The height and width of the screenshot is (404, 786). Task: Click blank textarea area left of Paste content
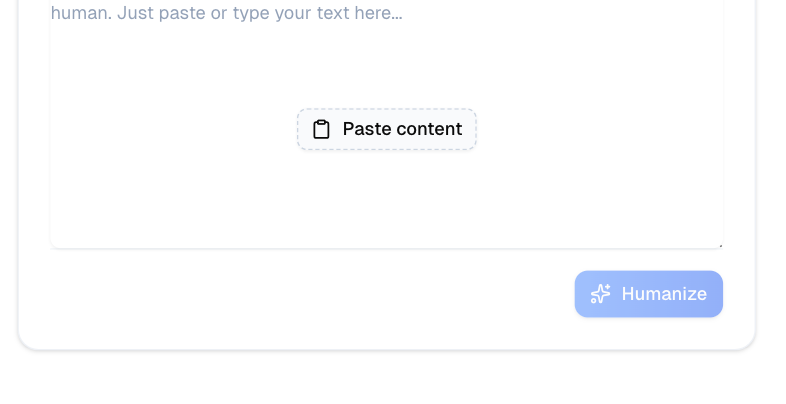tap(170, 130)
